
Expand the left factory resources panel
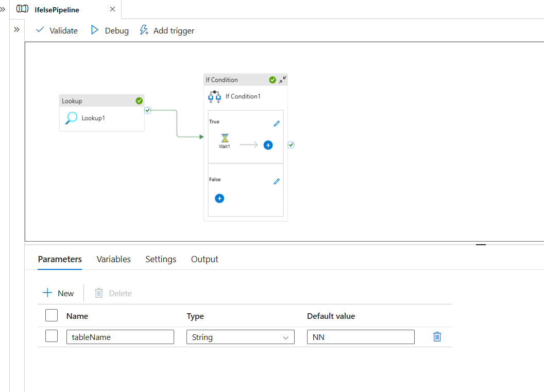pyautogui.click(x=4, y=9)
